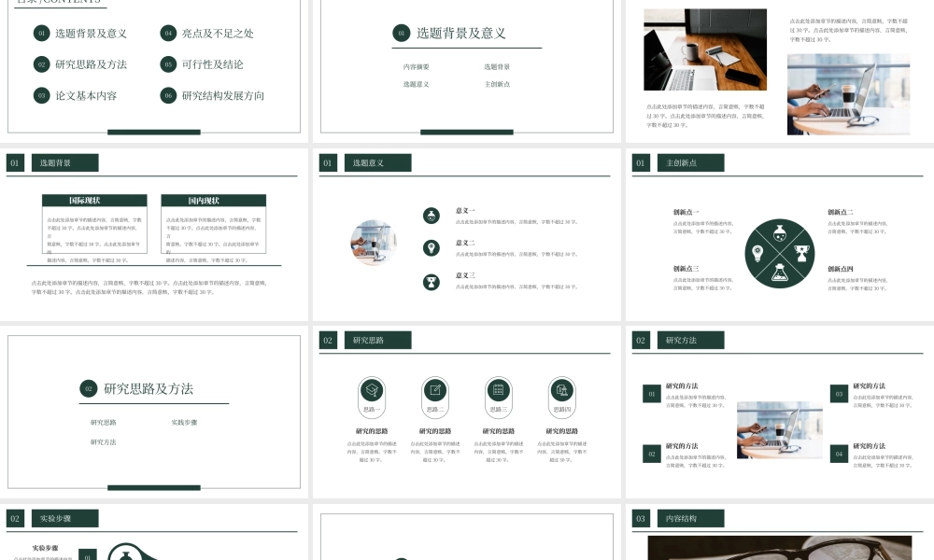Click the 01 number box beside 选题背景
The width and height of the screenshot is (934, 560).
pyautogui.click(x=15, y=163)
